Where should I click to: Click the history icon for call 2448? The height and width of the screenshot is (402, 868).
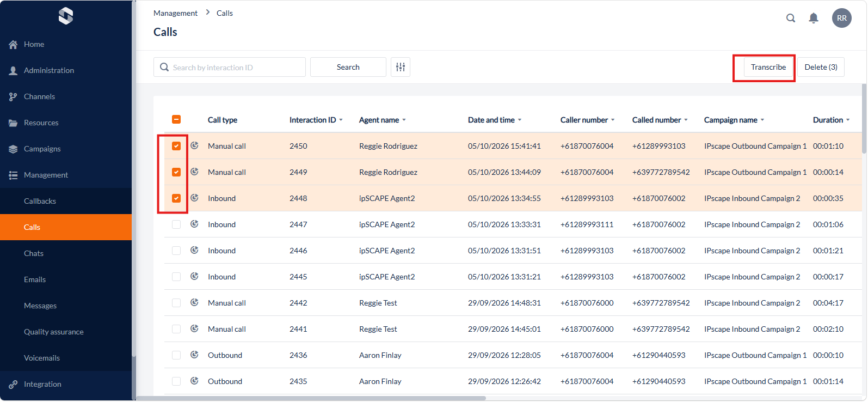click(x=194, y=198)
